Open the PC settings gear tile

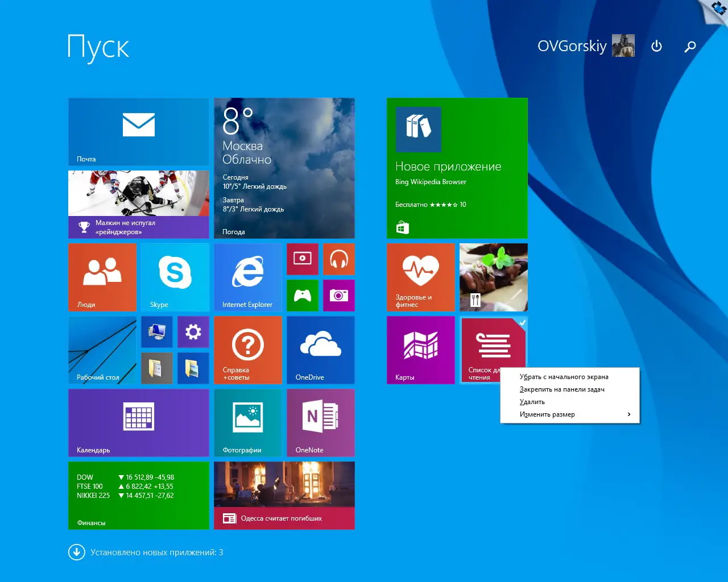pos(193,332)
